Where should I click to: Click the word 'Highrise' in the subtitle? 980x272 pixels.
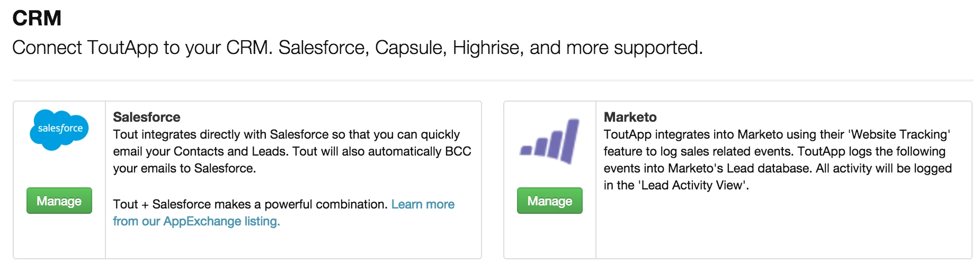(487, 48)
